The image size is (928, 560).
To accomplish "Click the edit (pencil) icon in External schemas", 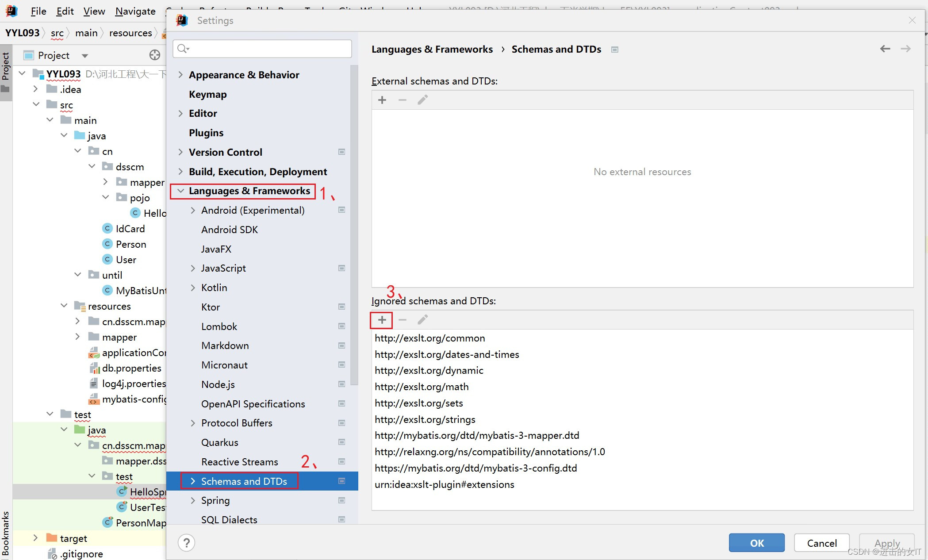I will pos(422,100).
